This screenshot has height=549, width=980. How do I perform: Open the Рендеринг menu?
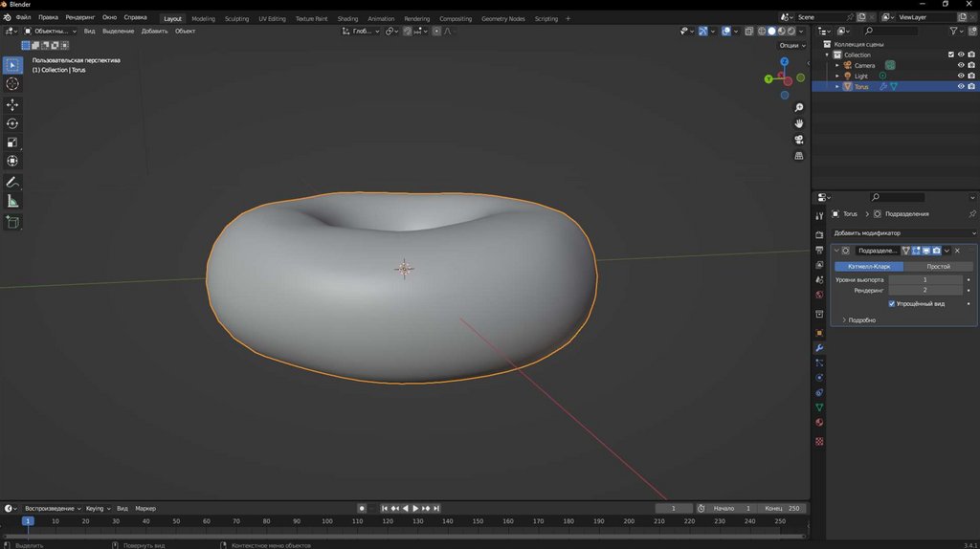(x=79, y=17)
